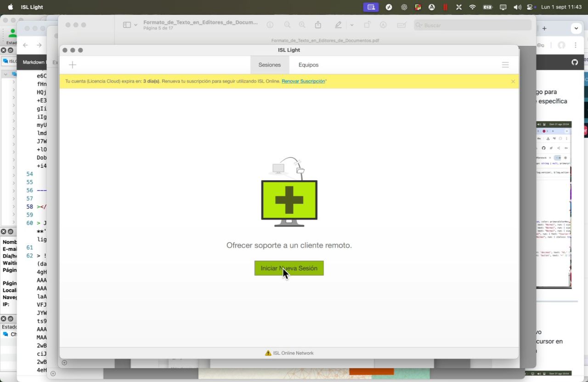Click the volume icon in menu bar
The width and height of the screenshot is (588, 382).
(x=517, y=7)
